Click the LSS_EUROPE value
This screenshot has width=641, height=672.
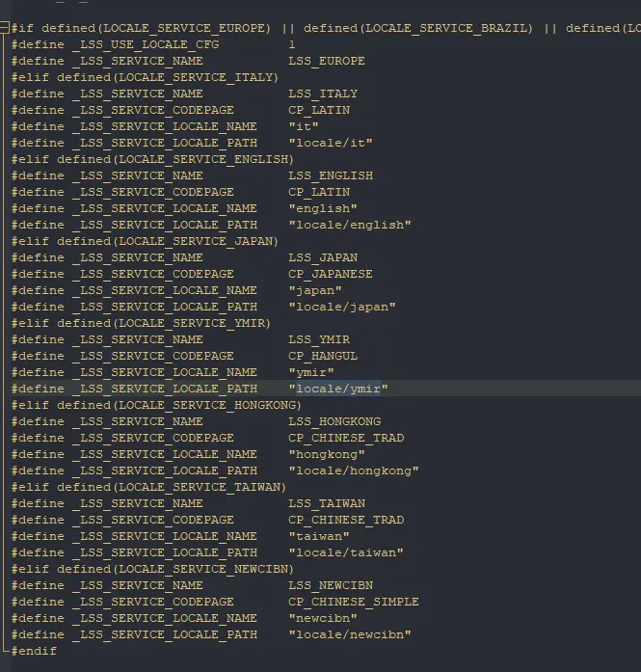(x=326, y=61)
